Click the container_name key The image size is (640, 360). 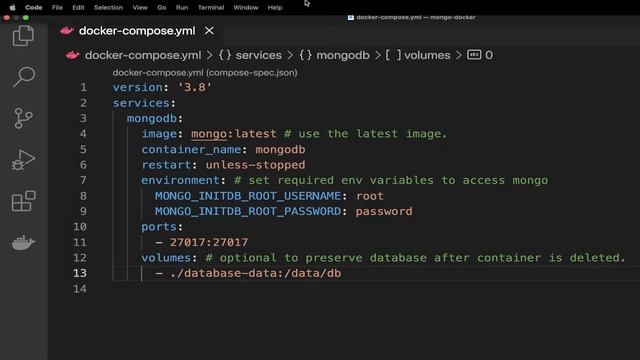191,149
